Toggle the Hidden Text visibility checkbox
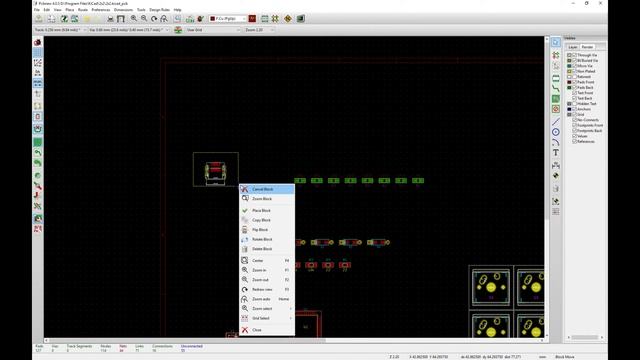This screenshot has width=640, height=360. click(574, 104)
